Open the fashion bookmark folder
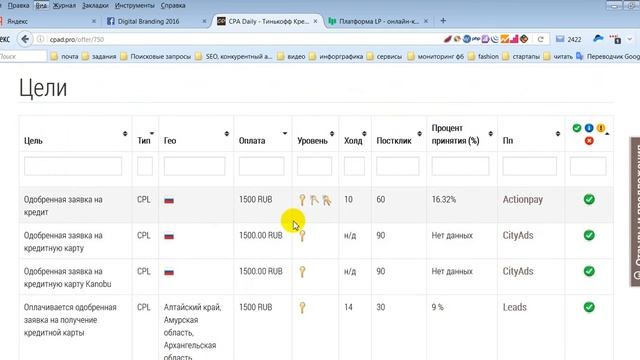This screenshot has width=640, height=360. (x=484, y=56)
